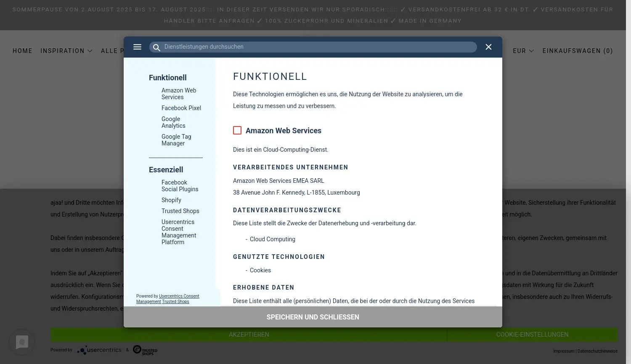Open the EUR currency dropdown
Viewport: 631px width, 364px height.
[x=523, y=51]
